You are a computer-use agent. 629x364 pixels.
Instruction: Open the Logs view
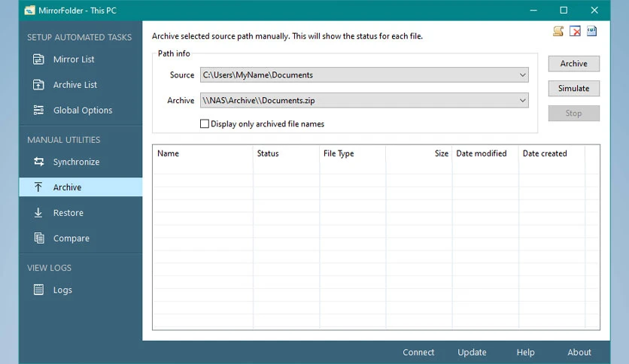coord(81,290)
